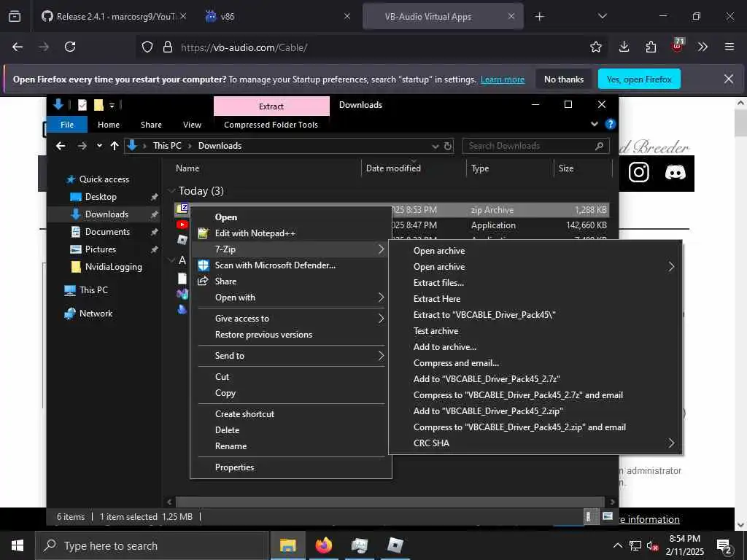Image resolution: width=747 pixels, height=560 pixels.
Task: Refresh the Downloads folder view
Action: click(x=447, y=146)
